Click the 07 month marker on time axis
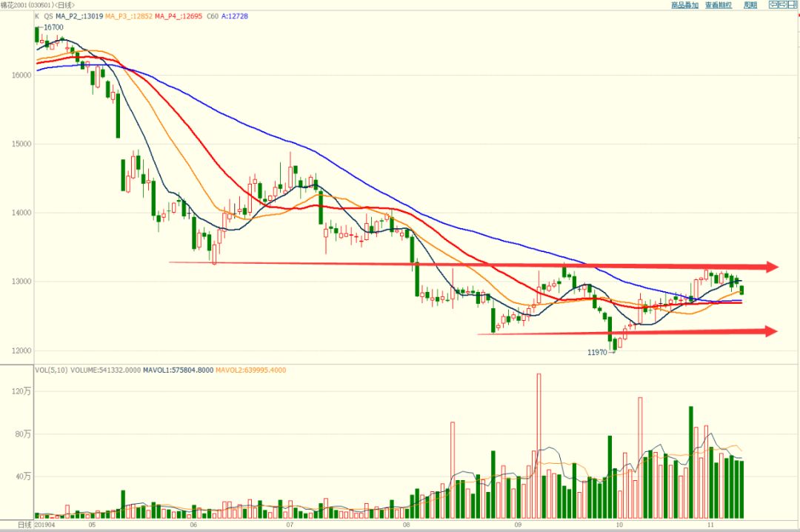 click(290, 525)
